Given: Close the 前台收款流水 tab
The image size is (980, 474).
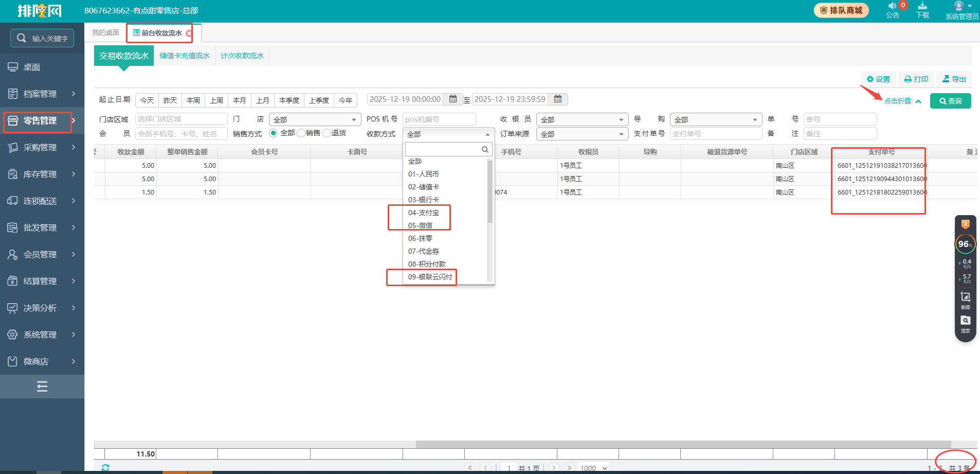Looking at the screenshot, I should point(189,33).
